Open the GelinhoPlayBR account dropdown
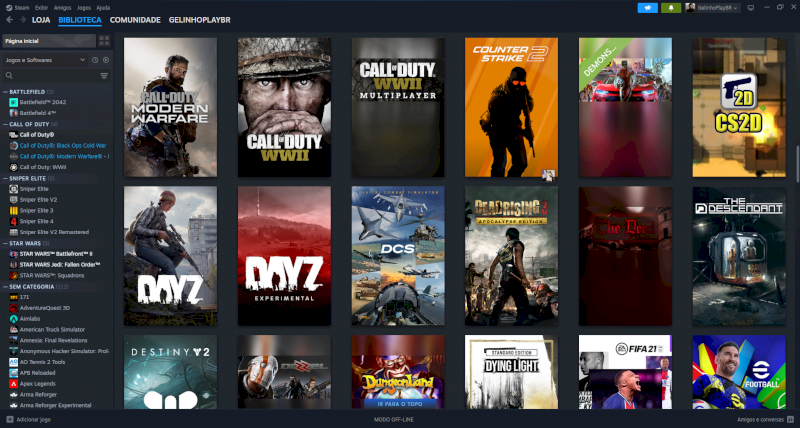 tap(712, 8)
